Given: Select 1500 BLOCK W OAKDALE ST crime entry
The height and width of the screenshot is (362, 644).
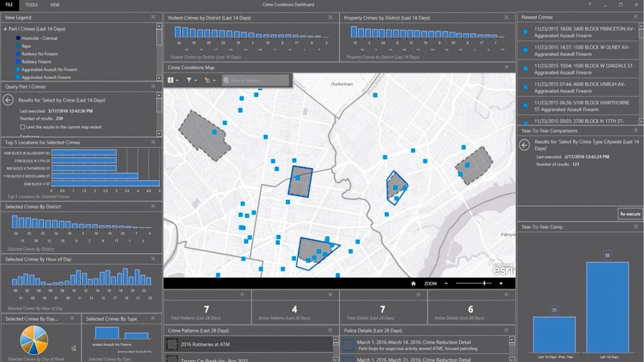Looking at the screenshot, I should (x=578, y=69).
